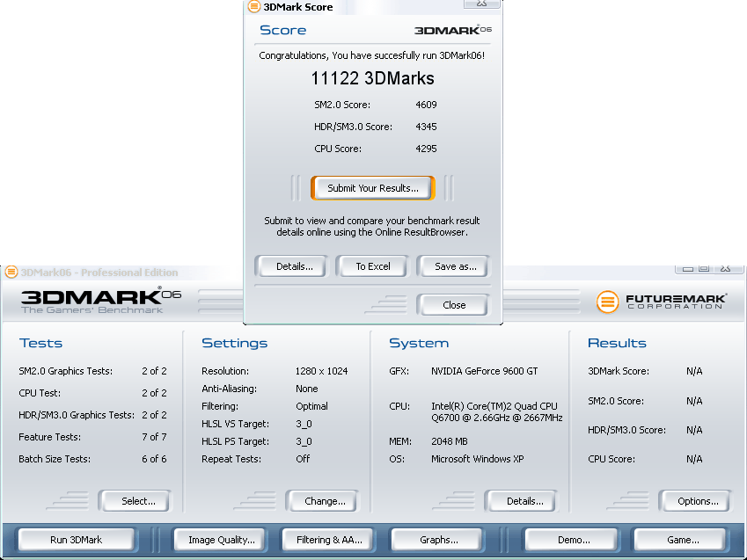
Task: Open Details under the System section
Action: coord(522,501)
